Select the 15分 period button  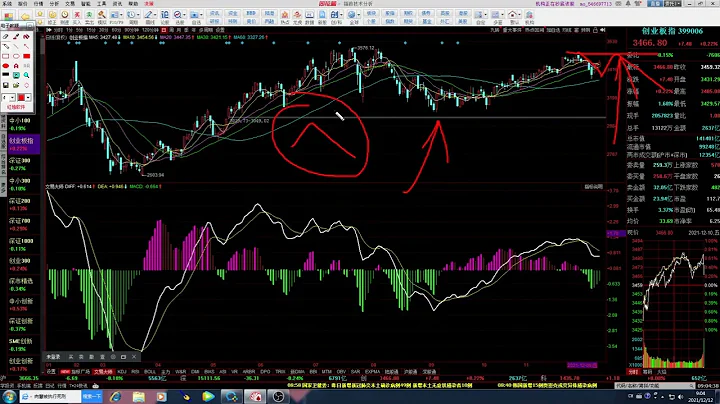tap(91, 30)
